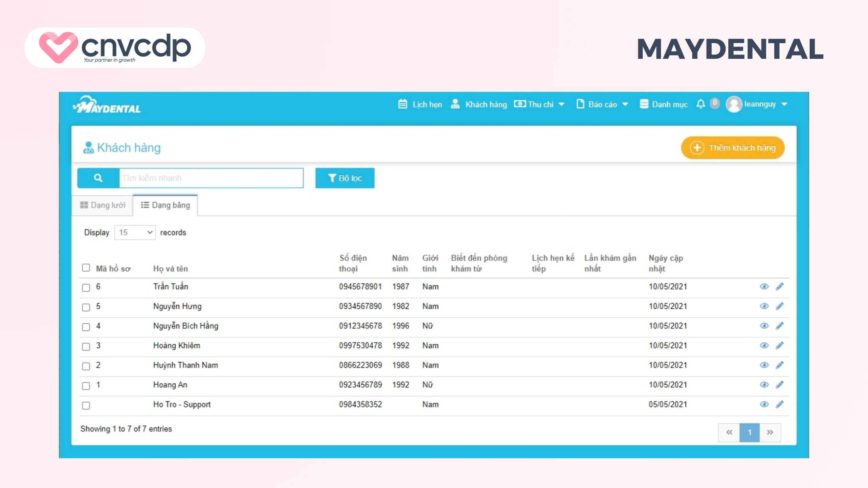
Task: Click the search magnifier icon button
Action: coord(98,178)
